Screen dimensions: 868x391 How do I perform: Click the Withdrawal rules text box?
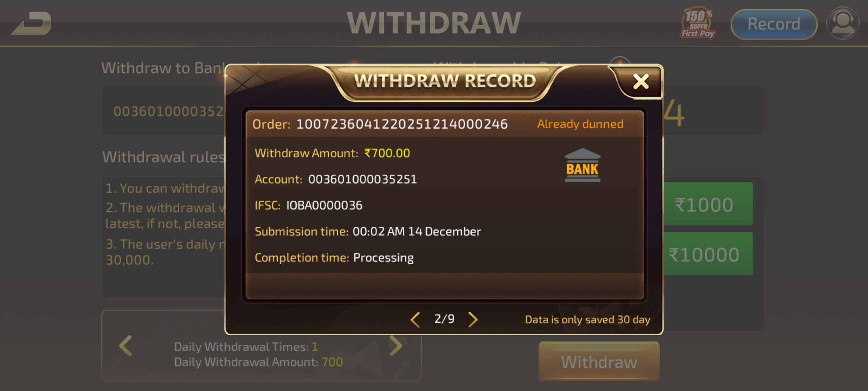[163, 237]
